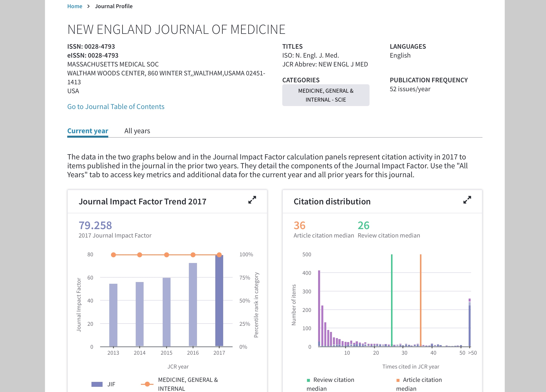This screenshot has width=546, height=392.
Task: Toggle JIF legend swatch
Action: [x=97, y=384]
